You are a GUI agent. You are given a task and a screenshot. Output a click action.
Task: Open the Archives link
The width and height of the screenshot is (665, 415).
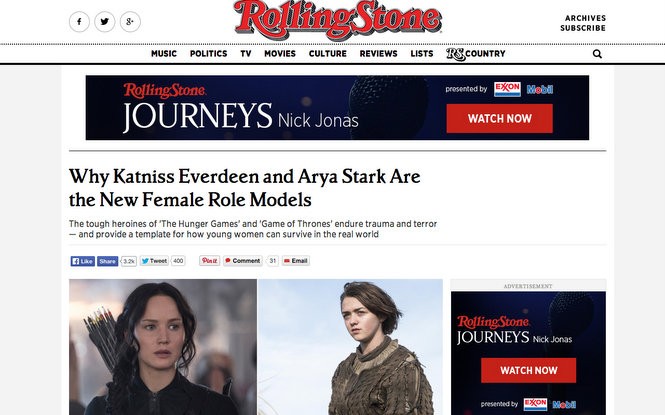(x=585, y=18)
